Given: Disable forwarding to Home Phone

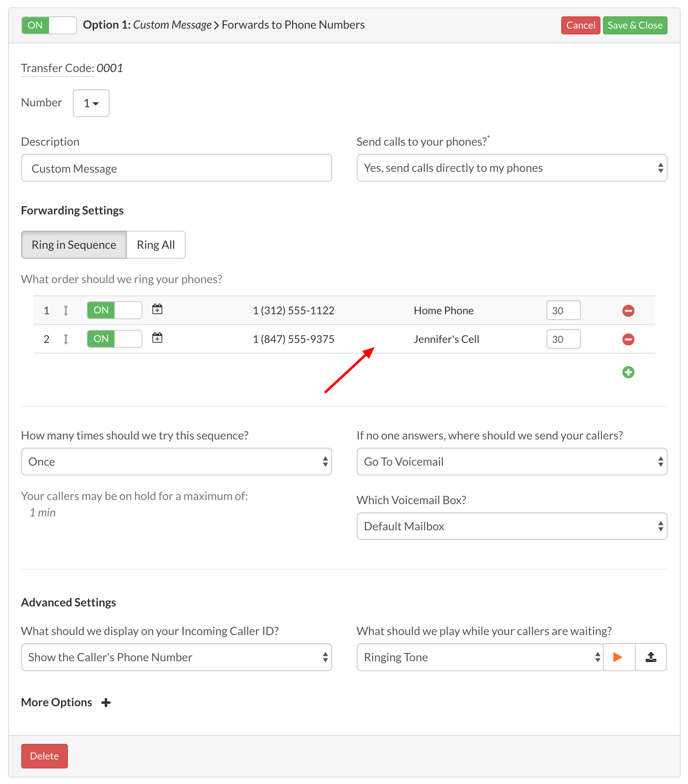Looking at the screenshot, I should click(114, 310).
